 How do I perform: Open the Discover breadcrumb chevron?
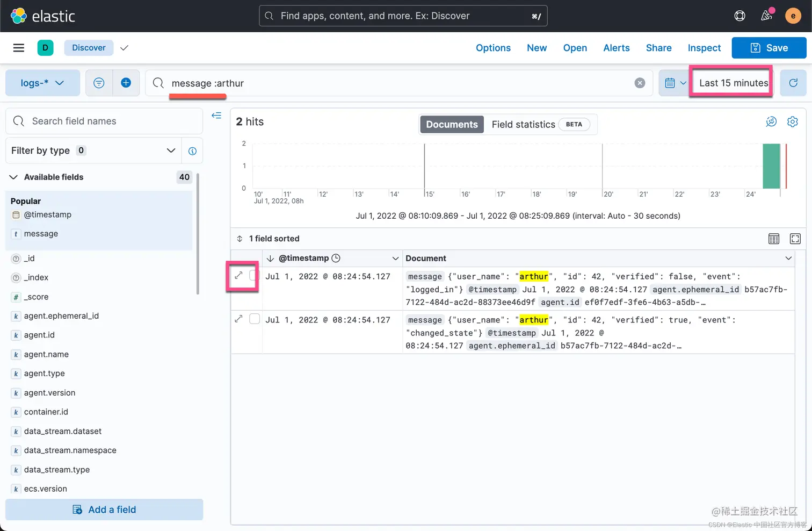point(125,48)
